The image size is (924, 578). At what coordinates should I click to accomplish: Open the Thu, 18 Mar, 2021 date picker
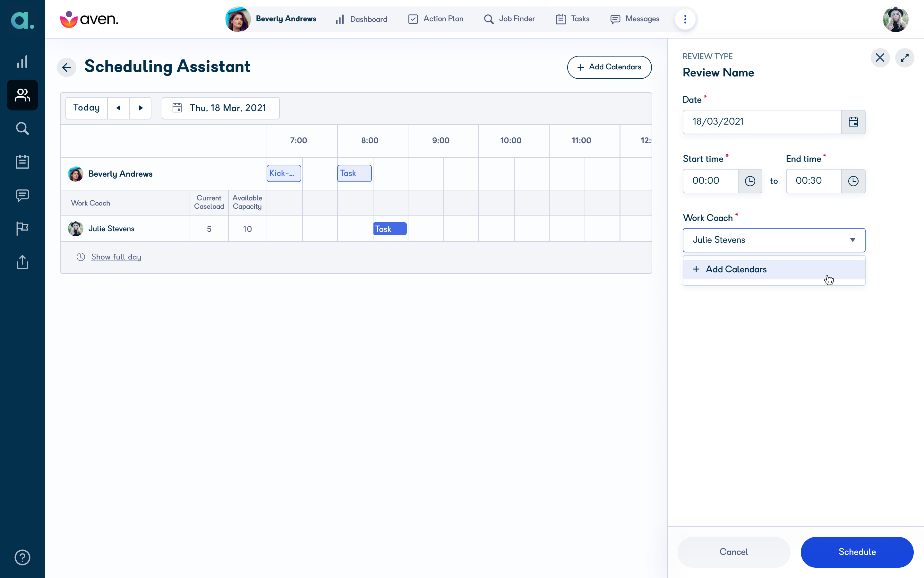[x=221, y=108]
